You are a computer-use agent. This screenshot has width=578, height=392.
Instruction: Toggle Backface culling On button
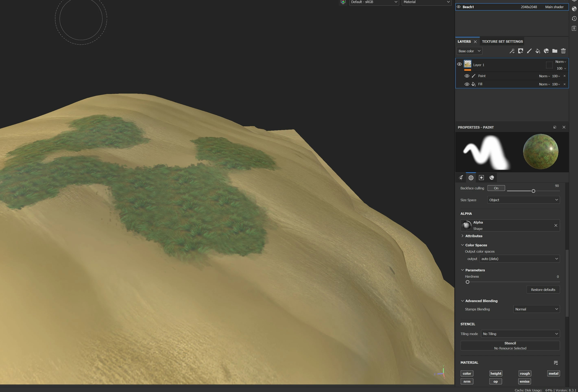pos(496,188)
